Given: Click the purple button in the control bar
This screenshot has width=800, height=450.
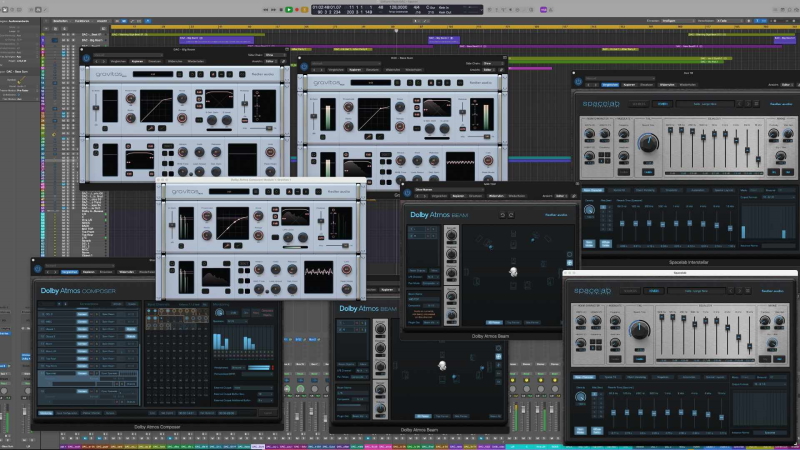Looking at the screenshot, I should [543, 10].
